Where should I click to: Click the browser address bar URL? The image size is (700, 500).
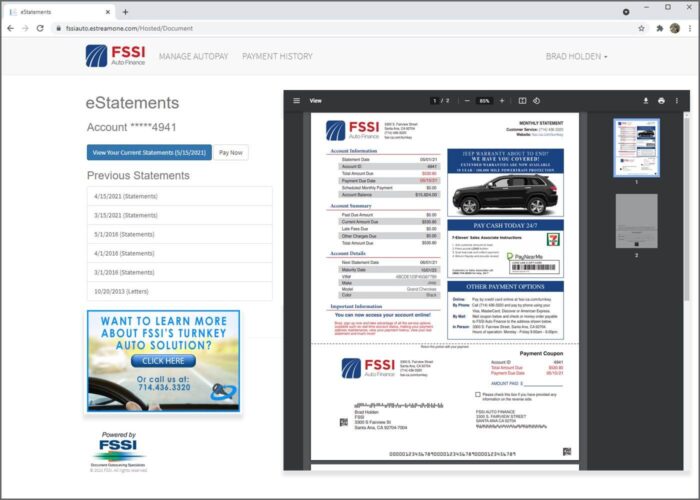(129, 28)
